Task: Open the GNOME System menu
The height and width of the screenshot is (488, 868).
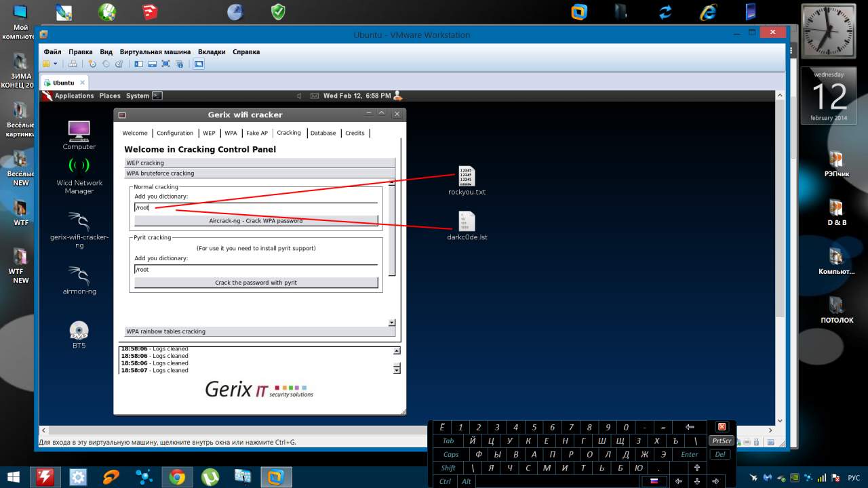Action: 138,96
